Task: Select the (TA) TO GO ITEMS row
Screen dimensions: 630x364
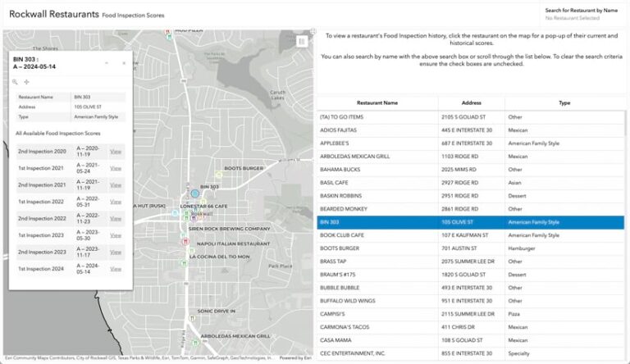Action: click(x=471, y=117)
